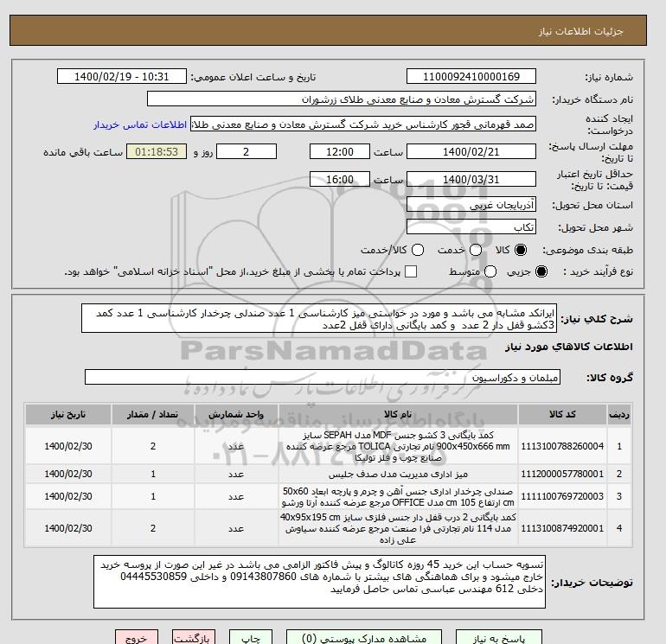Click the ردیف column header
666x644 pixels.
(619, 414)
